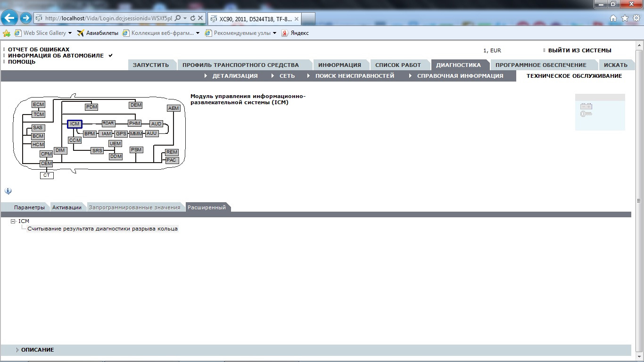The image size is (644, 362).
Task: Select the DIM module box
Action: tap(60, 150)
